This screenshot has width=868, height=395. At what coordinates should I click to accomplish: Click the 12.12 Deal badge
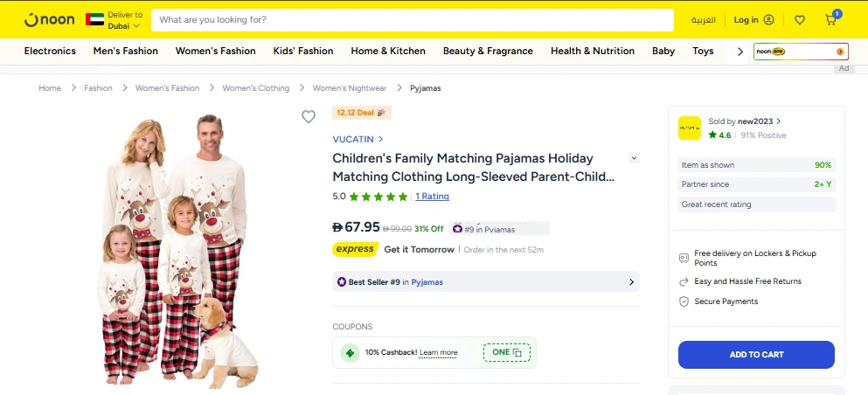(362, 113)
